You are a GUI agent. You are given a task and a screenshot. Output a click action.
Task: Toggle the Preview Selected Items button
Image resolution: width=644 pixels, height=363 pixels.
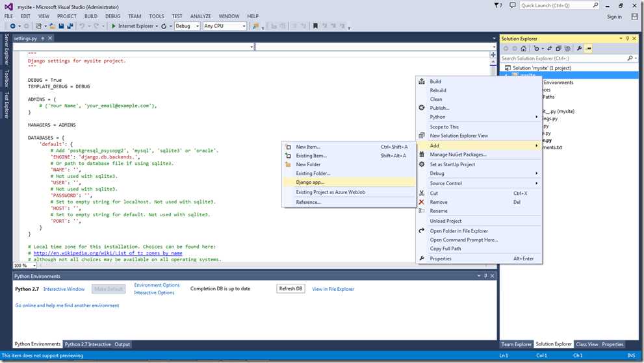(x=589, y=49)
